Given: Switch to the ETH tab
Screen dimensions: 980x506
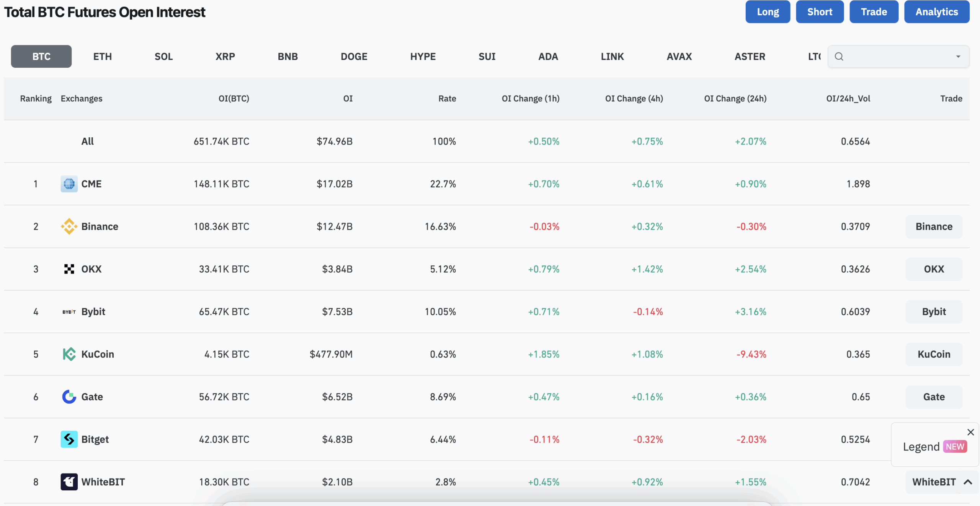Looking at the screenshot, I should coord(103,57).
